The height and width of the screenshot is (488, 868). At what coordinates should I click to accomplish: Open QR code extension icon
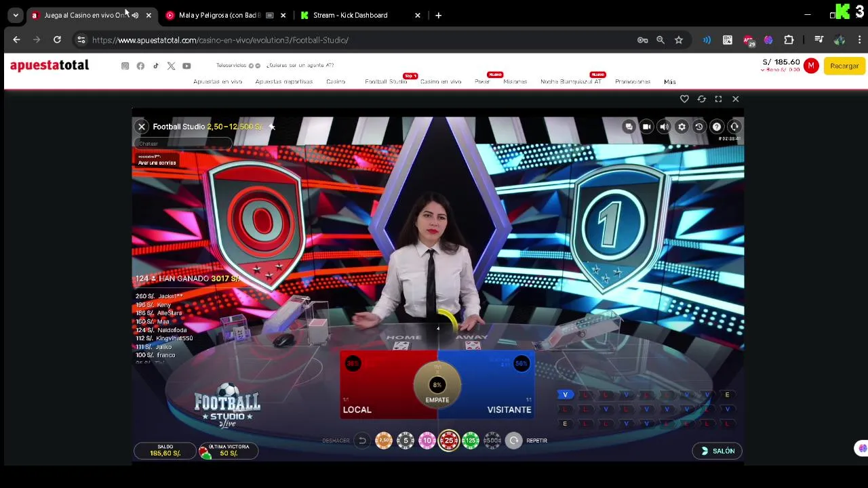click(x=728, y=40)
